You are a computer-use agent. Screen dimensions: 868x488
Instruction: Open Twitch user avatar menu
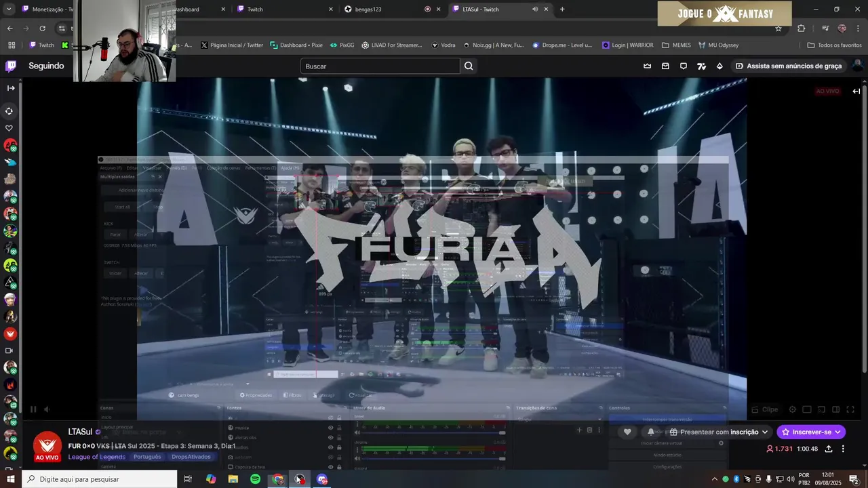click(x=857, y=66)
